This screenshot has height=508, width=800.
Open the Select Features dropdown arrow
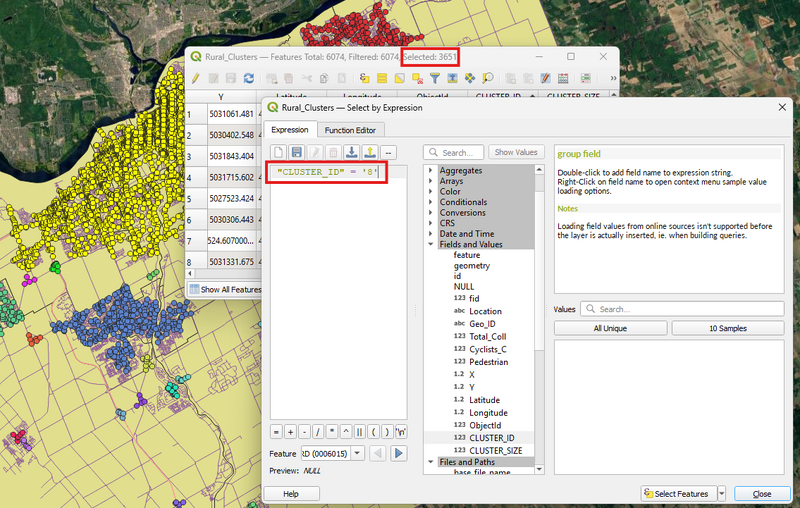[x=721, y=493]
